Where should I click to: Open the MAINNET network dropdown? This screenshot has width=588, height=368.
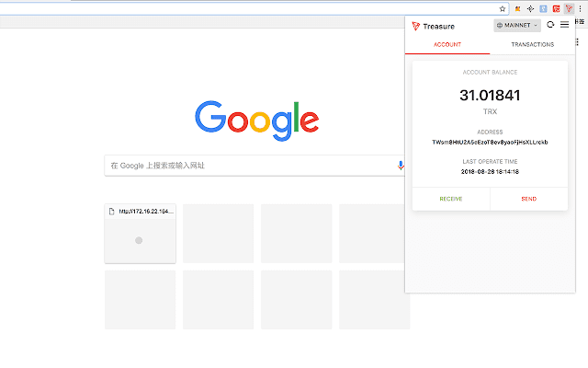tap(517, 25)
